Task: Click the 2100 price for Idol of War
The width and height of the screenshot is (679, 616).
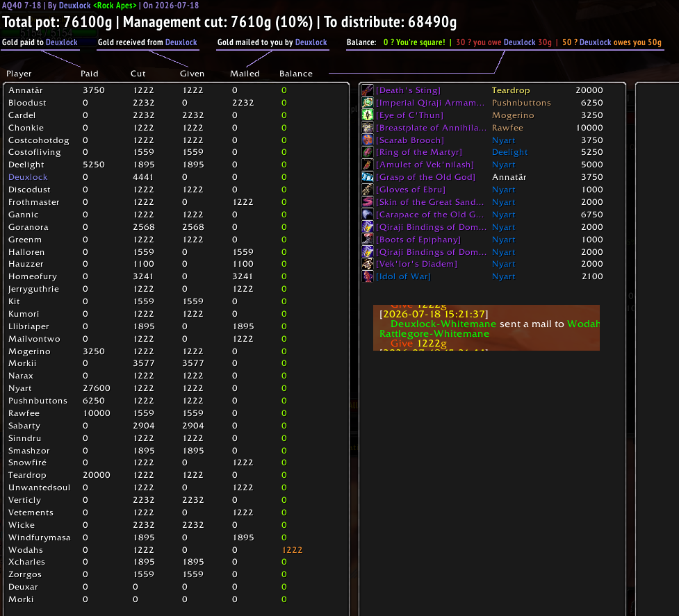Action: (x=592, y=276)
